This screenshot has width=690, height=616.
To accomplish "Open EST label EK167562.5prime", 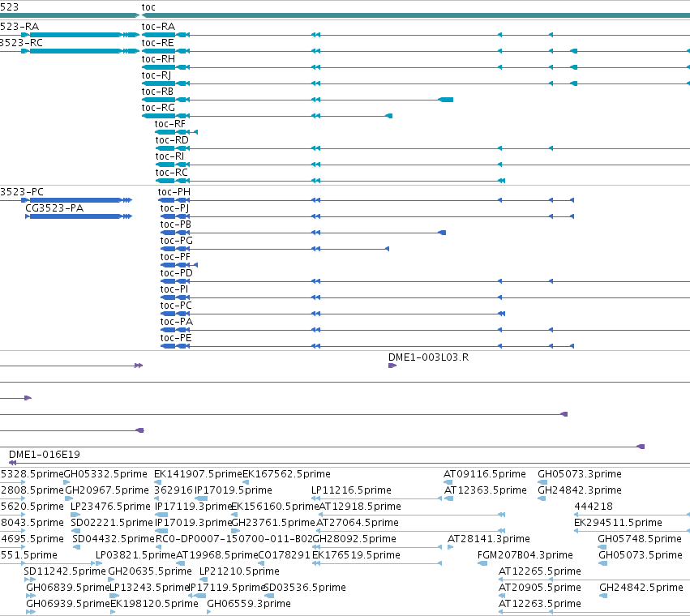I will 286,474.
